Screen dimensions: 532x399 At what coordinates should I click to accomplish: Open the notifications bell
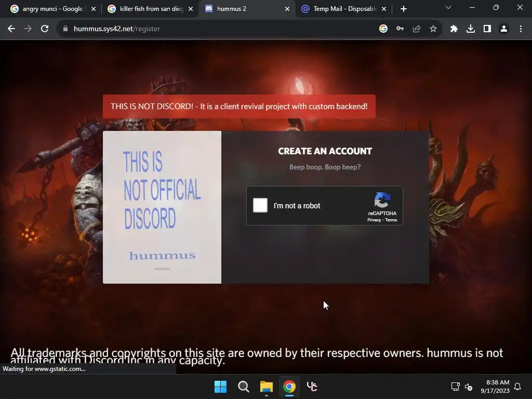pyautogui.click(x=517, y=387)
